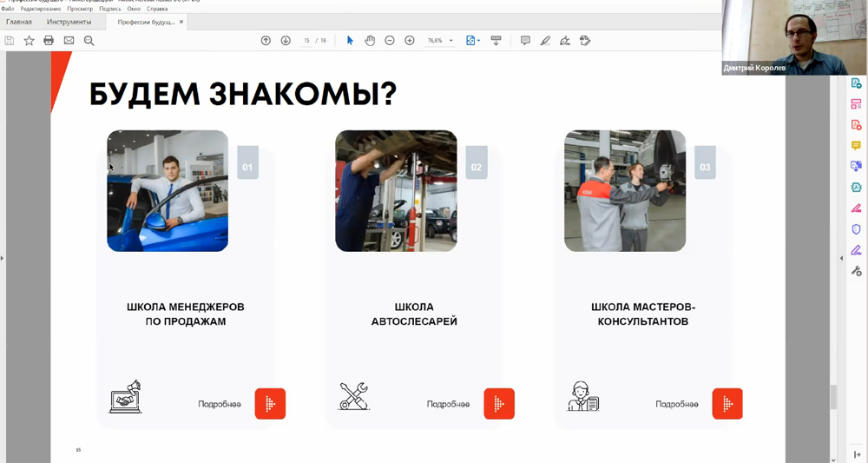Click the Save file icon
This screenshot has width=868, height=463.
coord(10,41)
